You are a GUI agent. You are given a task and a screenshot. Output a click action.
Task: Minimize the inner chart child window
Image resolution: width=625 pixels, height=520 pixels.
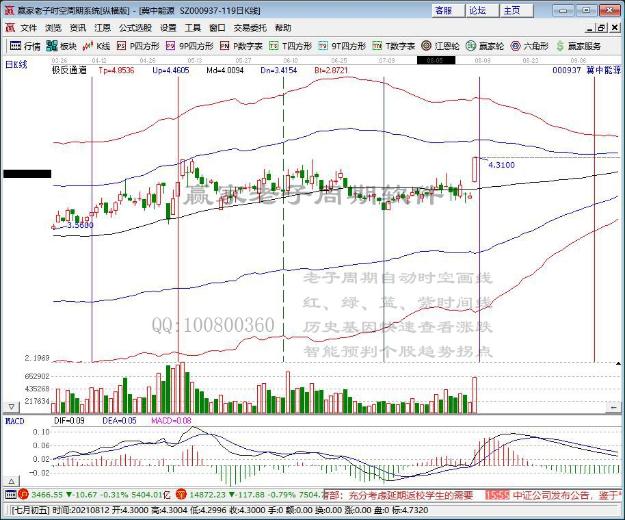[x=590, y=28]
